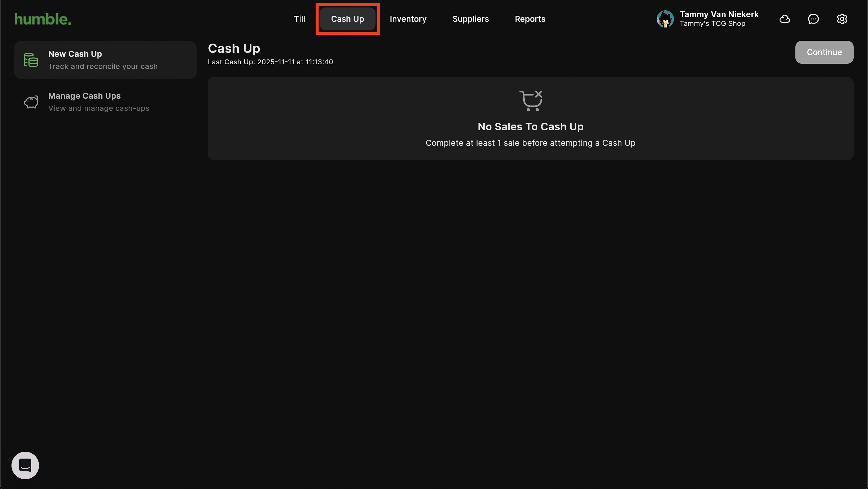Click the Tammy Van Niekerk account name
Viewport: 868px width, 489px height.
coord(719,14)
